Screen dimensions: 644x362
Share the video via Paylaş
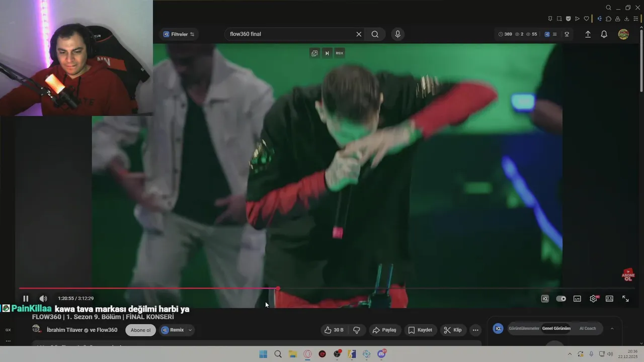click(384, 330)
